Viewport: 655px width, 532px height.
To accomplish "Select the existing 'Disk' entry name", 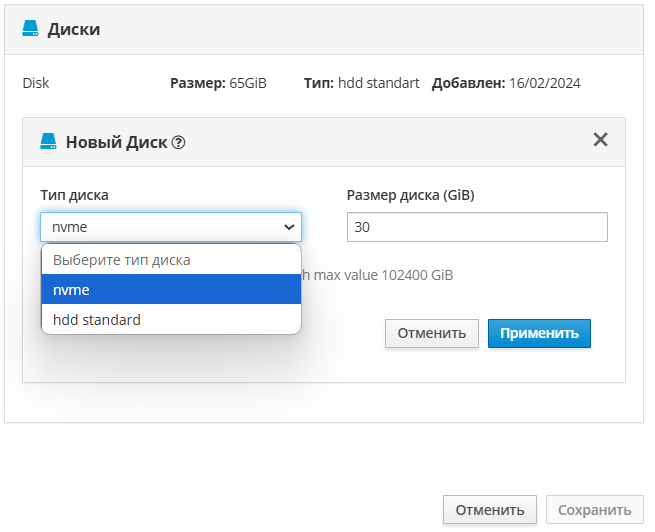I will [36, 83].
